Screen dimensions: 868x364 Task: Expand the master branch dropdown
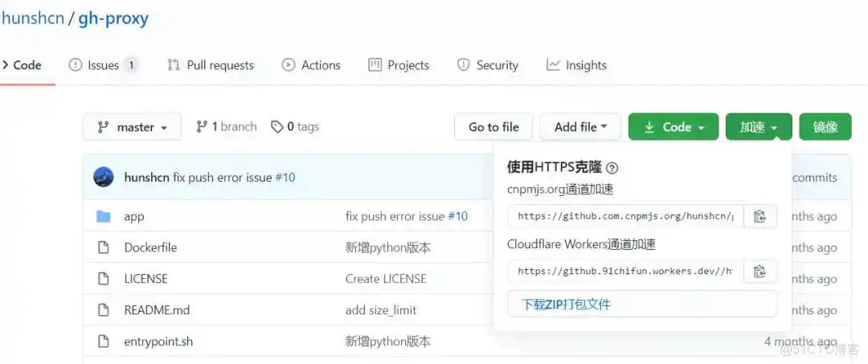coord(132,127)
